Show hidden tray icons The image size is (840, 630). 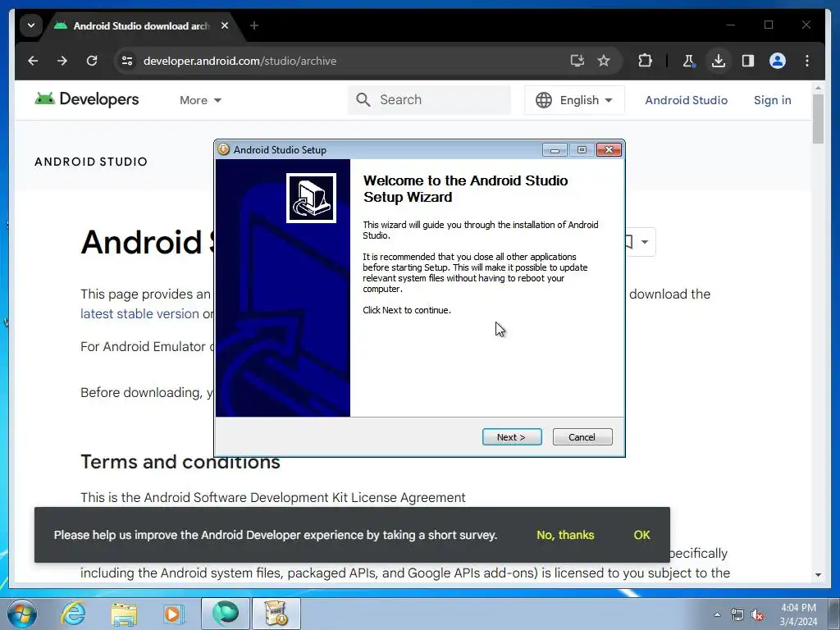(x=717, y=614)
